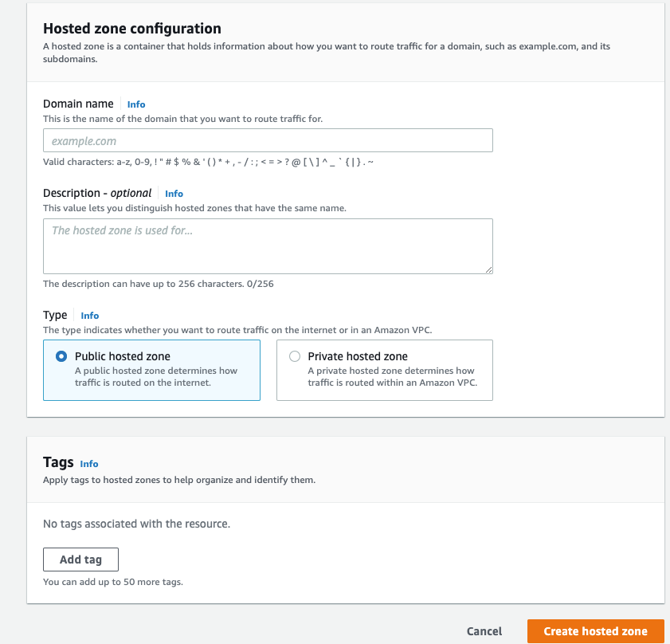Add a new tag with Add tag
The height and width of the screenshot is (644, 670).
pos(80,560)
